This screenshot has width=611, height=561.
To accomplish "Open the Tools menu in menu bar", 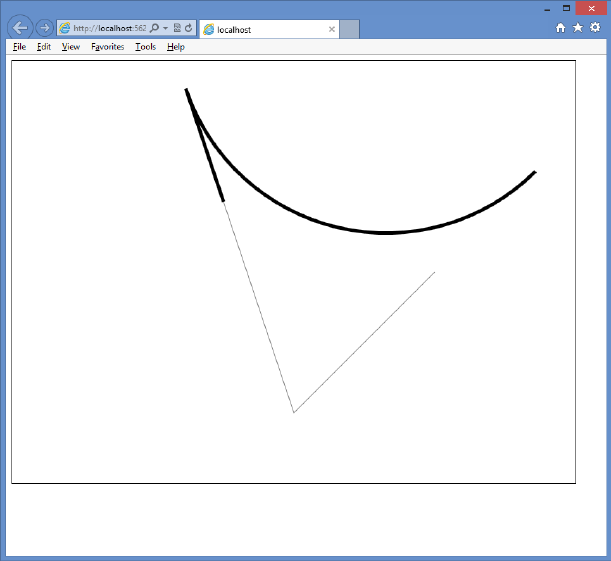I will tap(146, 47).
